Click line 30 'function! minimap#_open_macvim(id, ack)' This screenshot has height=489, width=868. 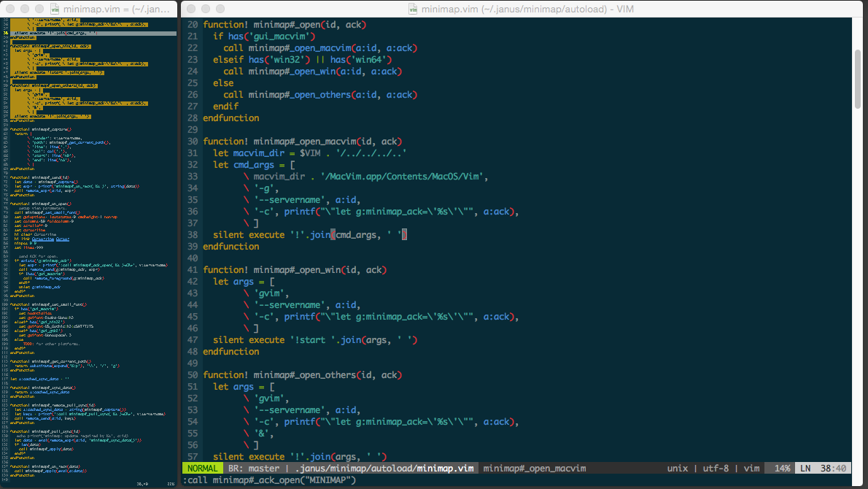(303, 141)
